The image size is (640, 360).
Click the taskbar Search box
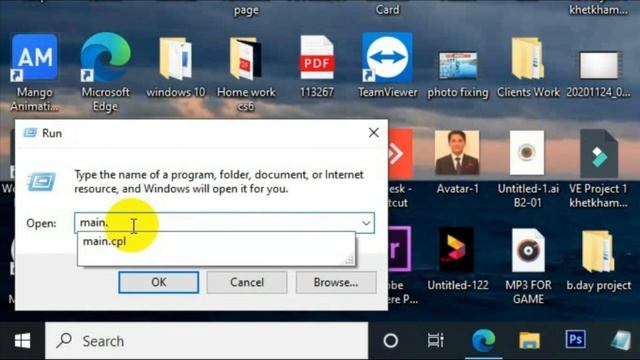coord(207,341)
